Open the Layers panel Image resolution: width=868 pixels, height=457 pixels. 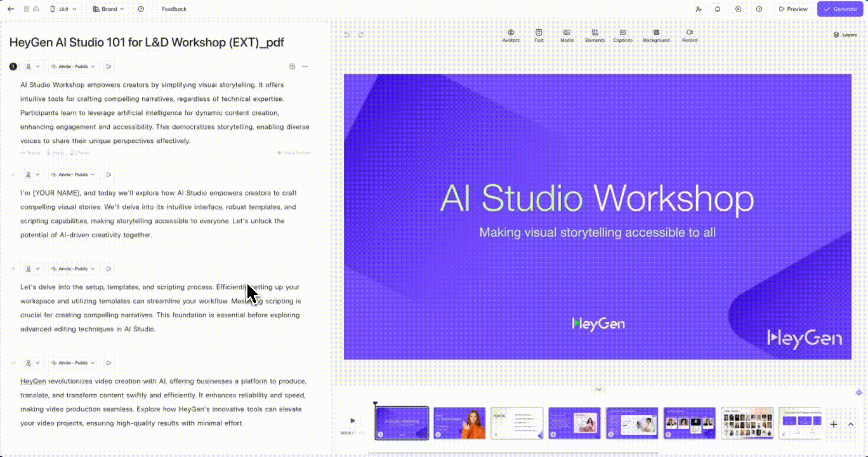(845, 35)
